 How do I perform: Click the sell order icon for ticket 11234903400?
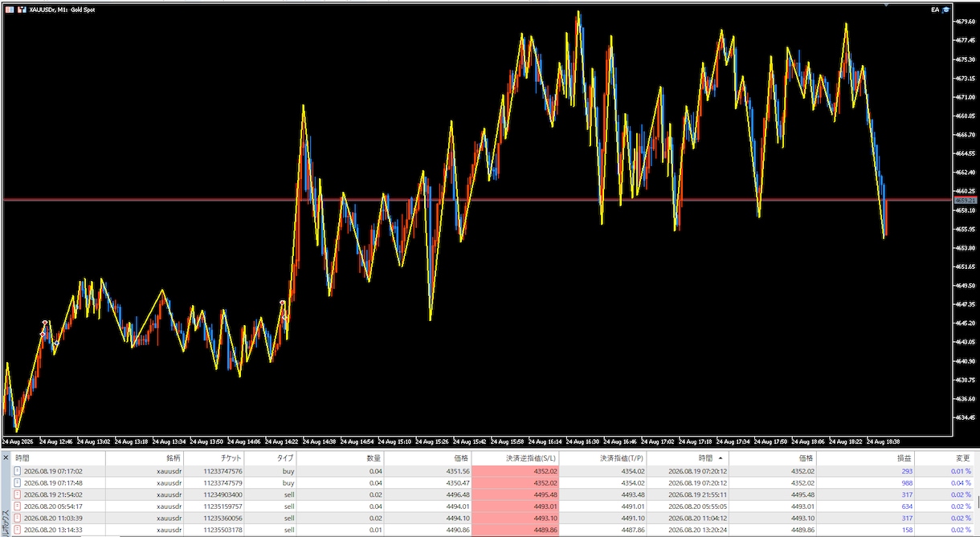tap(18, 495)
